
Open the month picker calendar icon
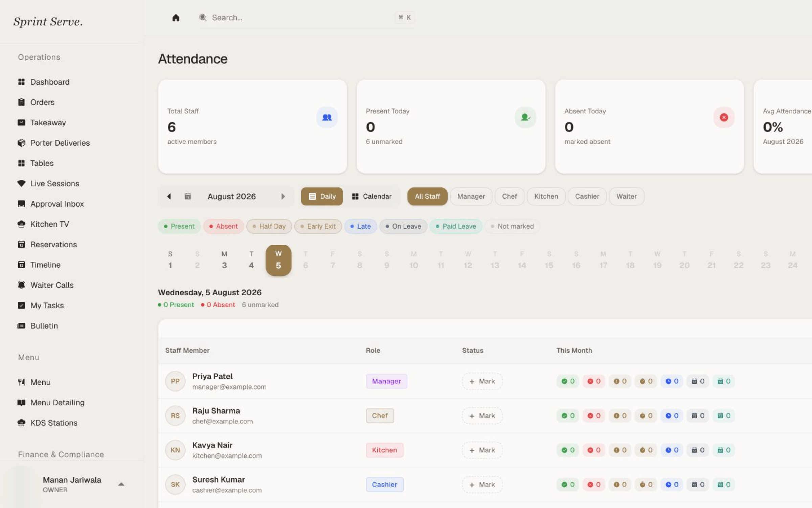click(188, 196)
